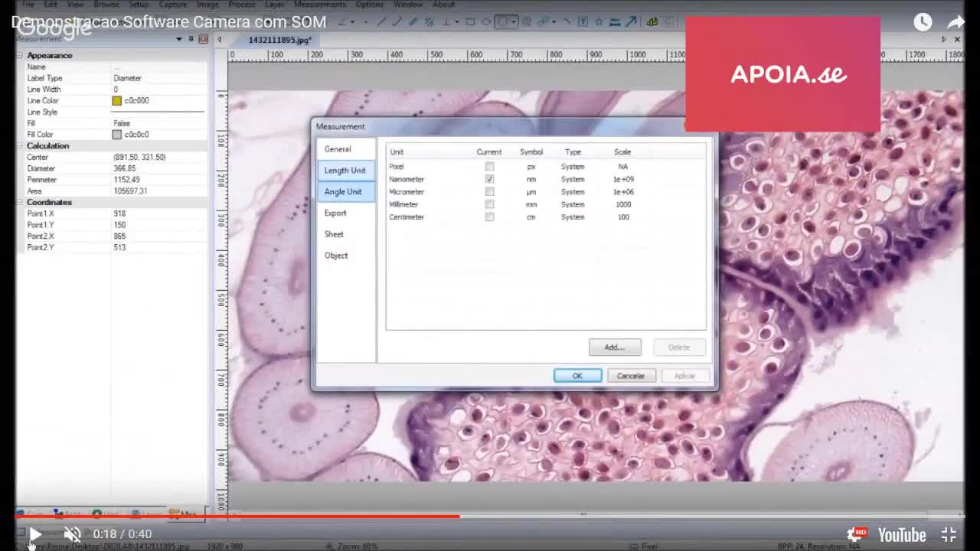The height and width of the screenshot is (551, 980).
Task: Open the Perpendicular tool dropdown arrow
Action: [x=457, y=22]
